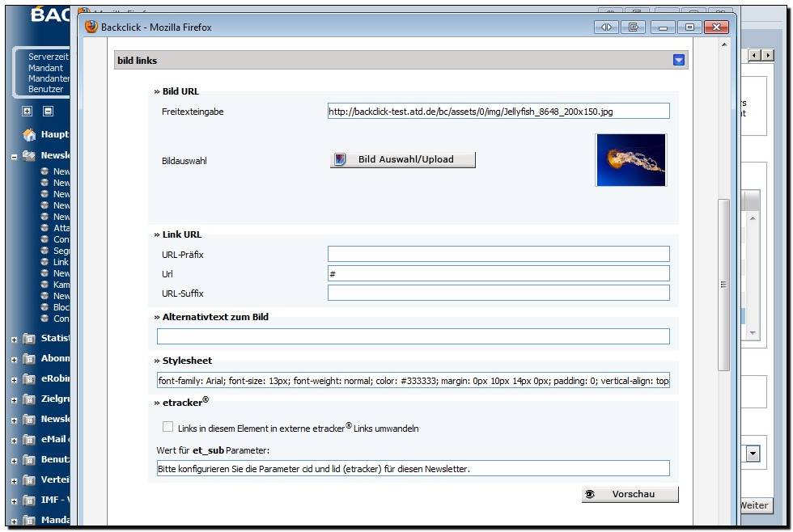The image size is (793, 532).
Task: Click the Alternativtext zum Bild input field
Action: (x=413, y=336)
